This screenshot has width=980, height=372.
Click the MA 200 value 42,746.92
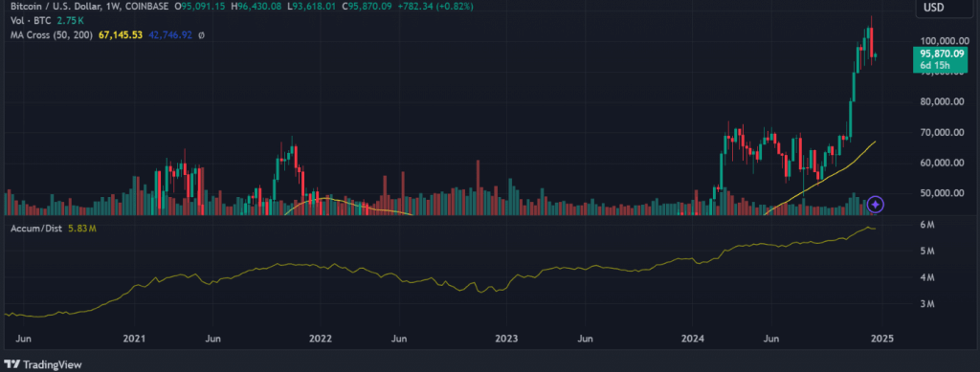170,35
